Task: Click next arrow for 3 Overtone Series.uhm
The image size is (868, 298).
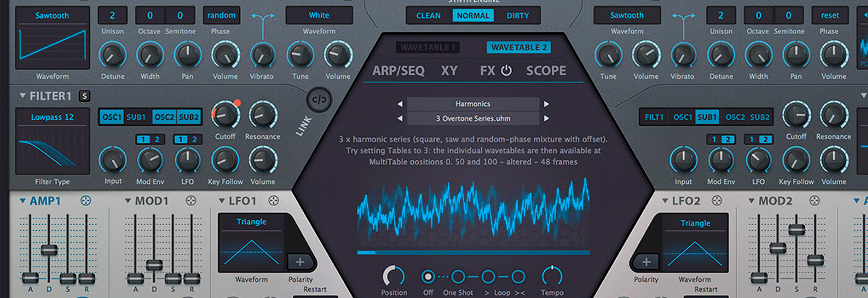Action: pos(546,119)
